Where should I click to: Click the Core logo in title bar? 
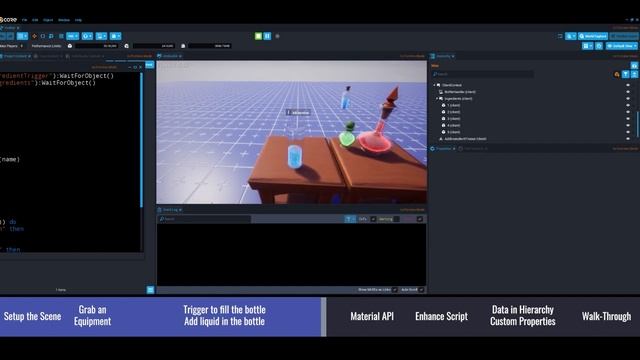(9, 20)
